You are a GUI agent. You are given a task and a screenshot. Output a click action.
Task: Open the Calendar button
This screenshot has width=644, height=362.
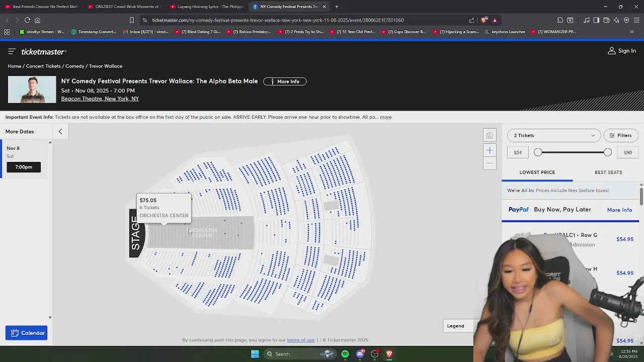27,333
